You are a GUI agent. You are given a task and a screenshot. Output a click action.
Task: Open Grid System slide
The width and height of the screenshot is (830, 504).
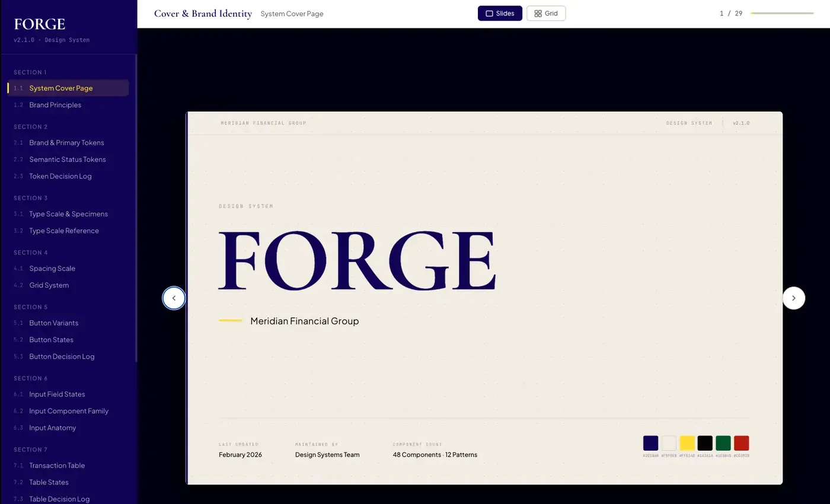[x=68, y=285]
